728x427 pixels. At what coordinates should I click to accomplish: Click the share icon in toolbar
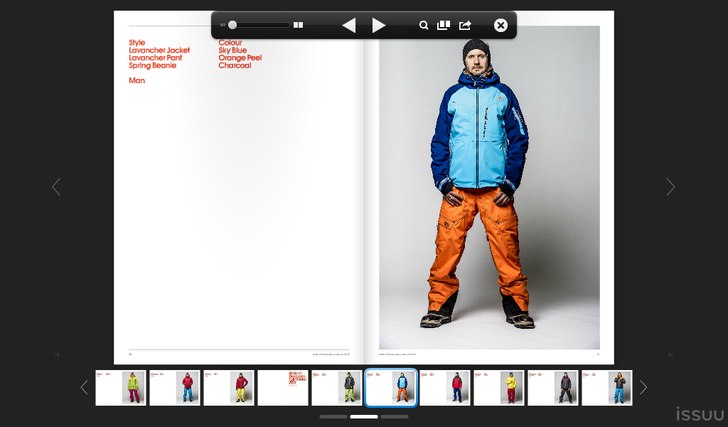pos(465,25)
